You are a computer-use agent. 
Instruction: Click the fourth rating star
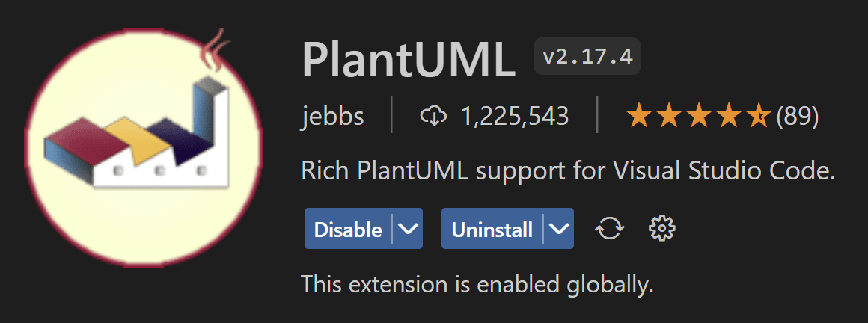coord(727,116)
